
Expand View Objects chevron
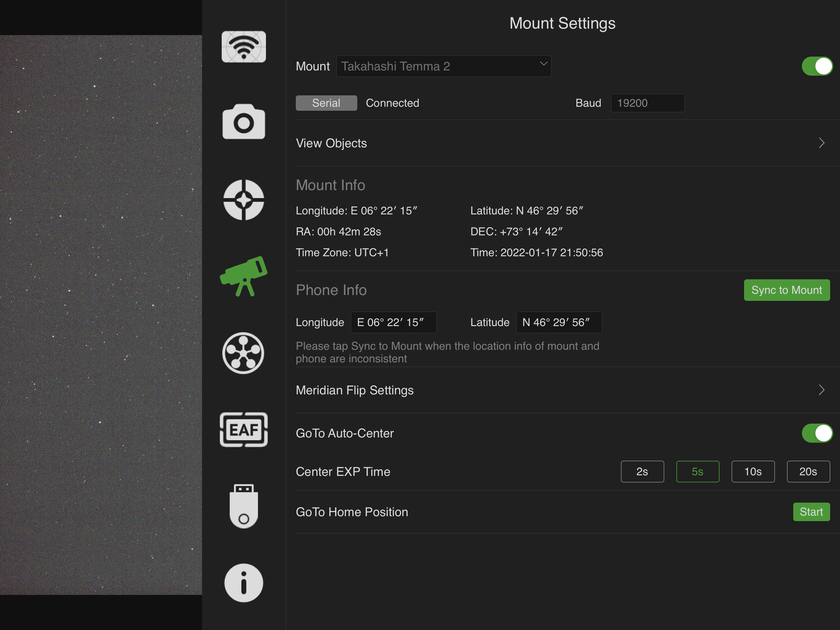821,143
